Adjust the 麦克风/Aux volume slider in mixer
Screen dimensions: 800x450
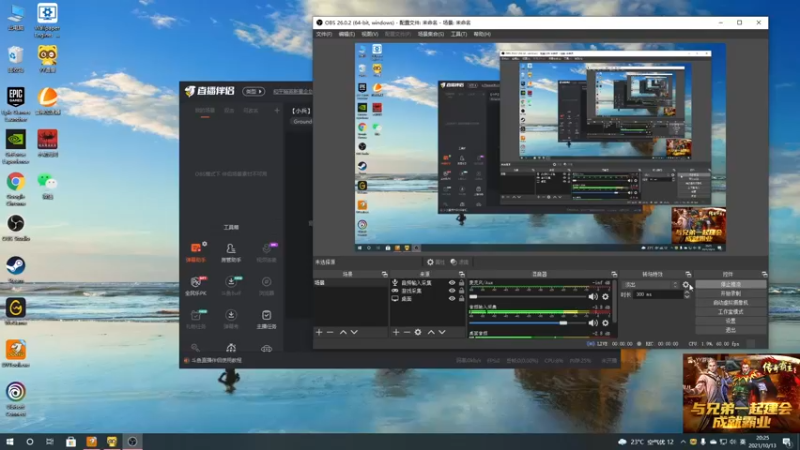[528, 296]
